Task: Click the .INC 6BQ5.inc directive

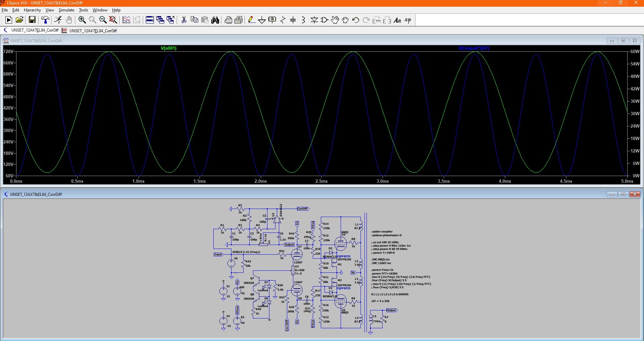Action: coord(381,259)
